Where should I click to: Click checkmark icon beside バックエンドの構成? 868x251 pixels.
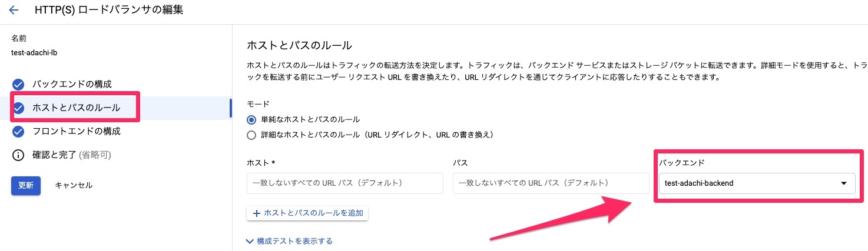(18, 84)
